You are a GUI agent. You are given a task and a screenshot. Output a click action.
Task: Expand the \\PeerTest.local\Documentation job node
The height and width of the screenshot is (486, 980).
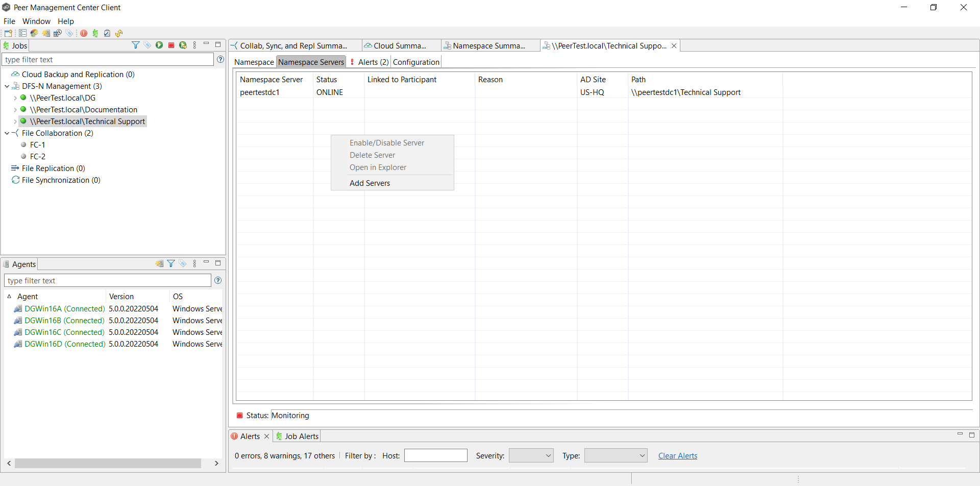pos(15,110)
